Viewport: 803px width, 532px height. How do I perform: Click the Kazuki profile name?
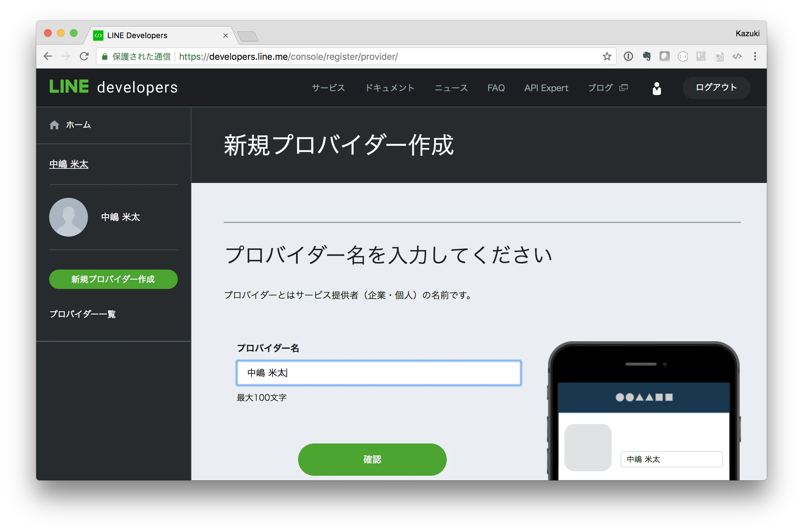point(747,34)
